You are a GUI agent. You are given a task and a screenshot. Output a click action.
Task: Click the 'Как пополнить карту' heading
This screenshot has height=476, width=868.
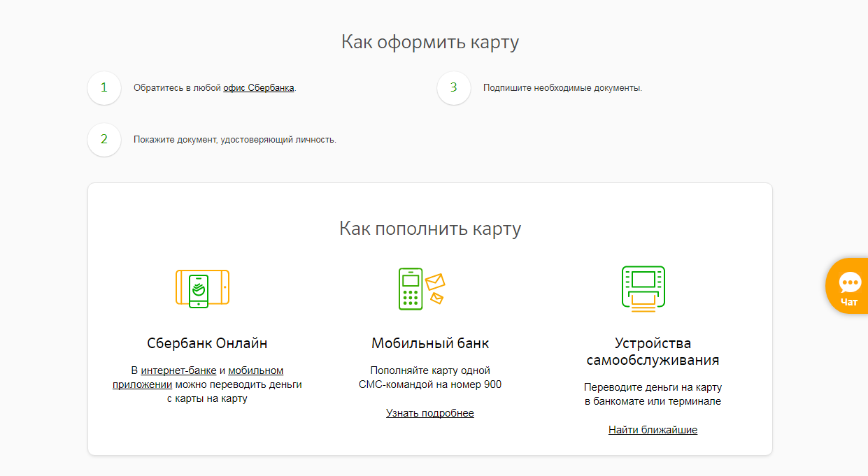click(430, 229)
